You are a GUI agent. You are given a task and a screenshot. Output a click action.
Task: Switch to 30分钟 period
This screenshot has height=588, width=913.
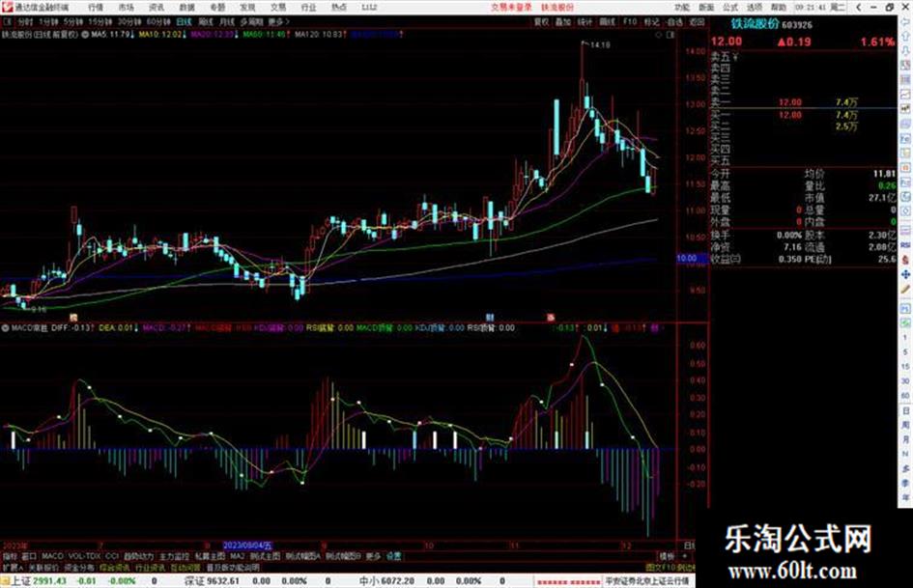pyautogui.click(x=128, y=21)
